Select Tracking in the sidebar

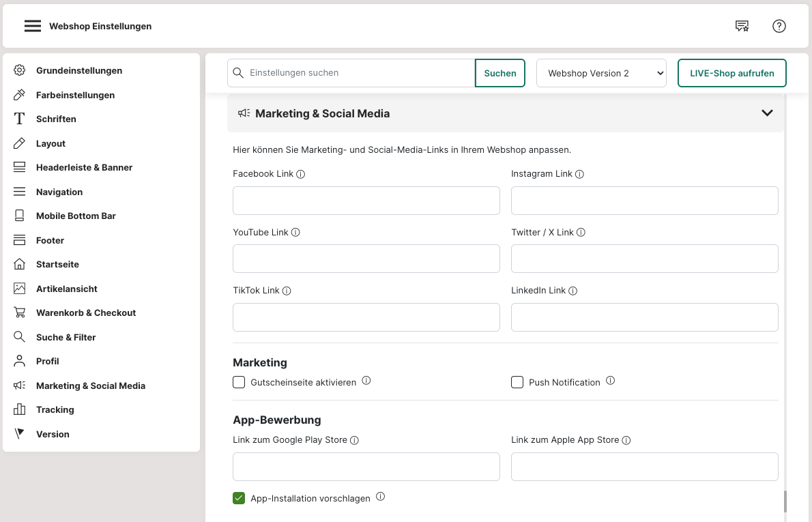(x=55, y=409)
